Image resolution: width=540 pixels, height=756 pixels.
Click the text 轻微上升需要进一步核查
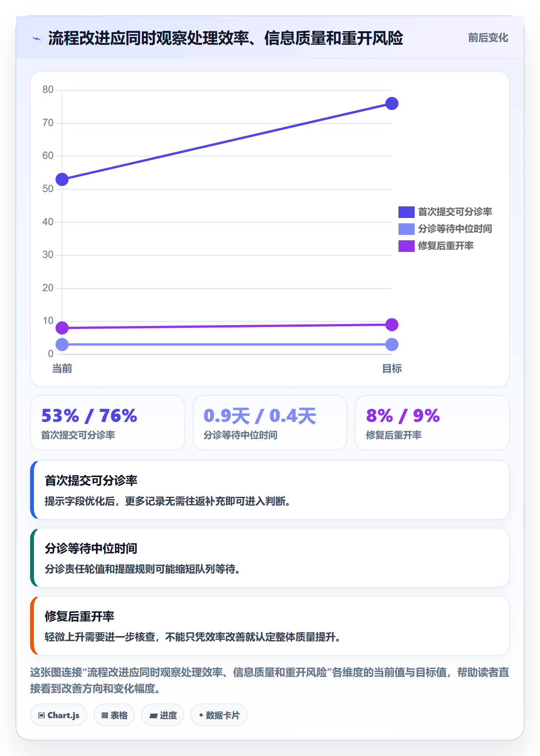tap(100, 637)
